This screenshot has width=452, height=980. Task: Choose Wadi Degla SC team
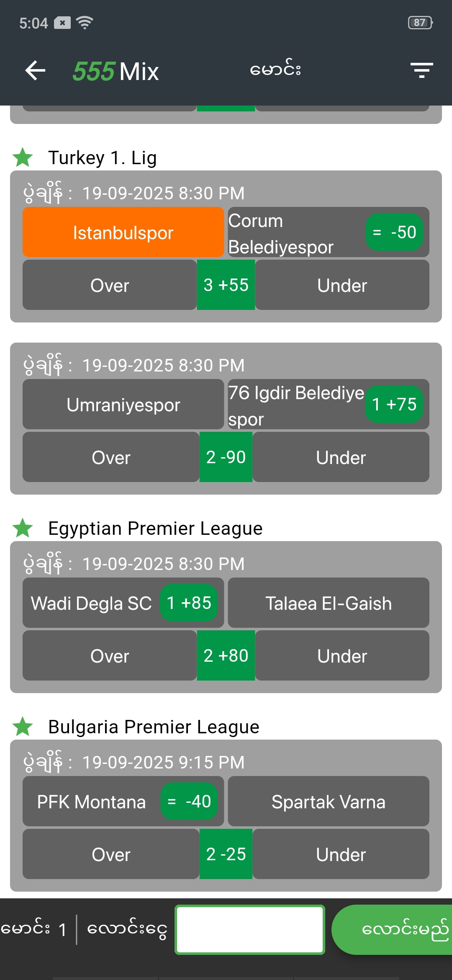(x=92, y=603)
